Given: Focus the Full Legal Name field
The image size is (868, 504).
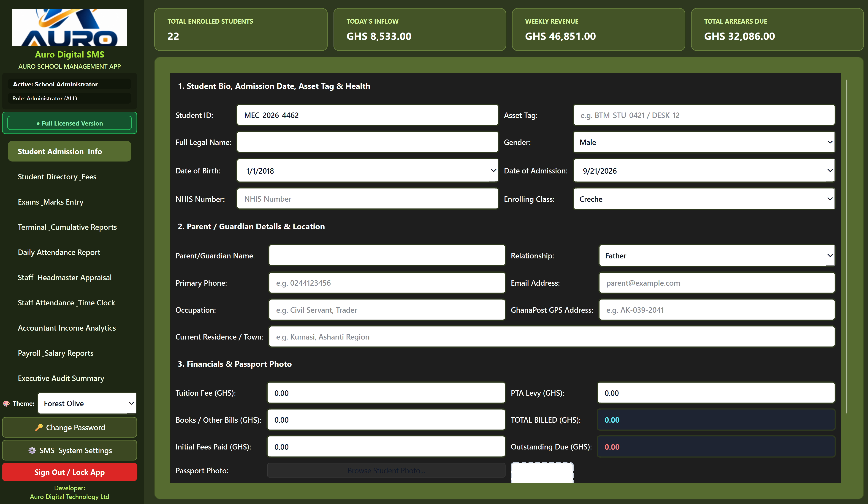Looking at the screenshot, I should click(x=368, y=142).
